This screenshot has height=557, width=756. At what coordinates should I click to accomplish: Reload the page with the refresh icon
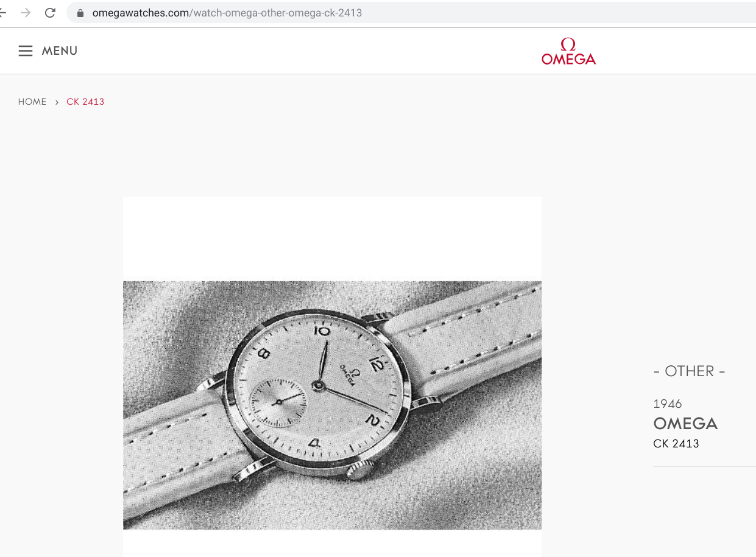[51, 13]
